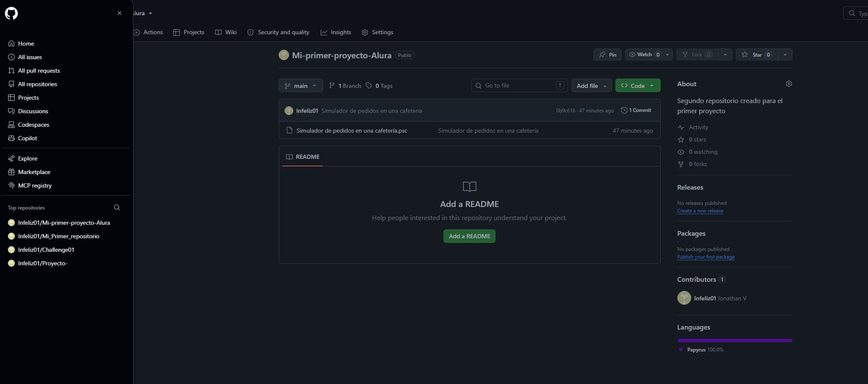Screen dimensions: 868x384
Task: Click the purple Papyrus language bar
Action: (735, 340)
